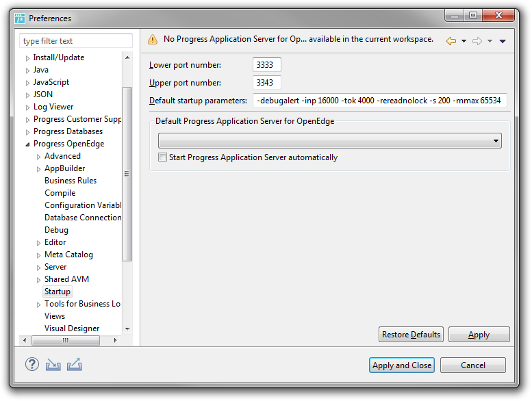The image size is (532, 401).
Task: Select Business Rules preference page
Action: [71, 181]
